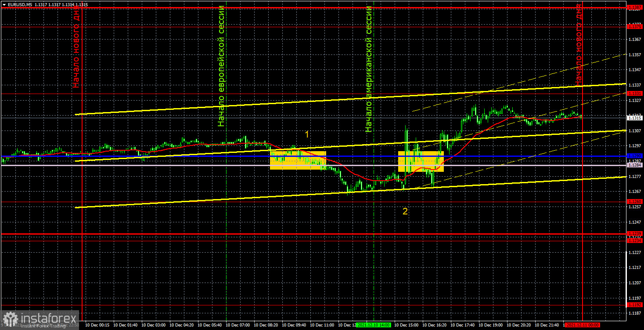Click the 10 Dec 11:00 time label
The image size is (644, 330).
[322, 325]
